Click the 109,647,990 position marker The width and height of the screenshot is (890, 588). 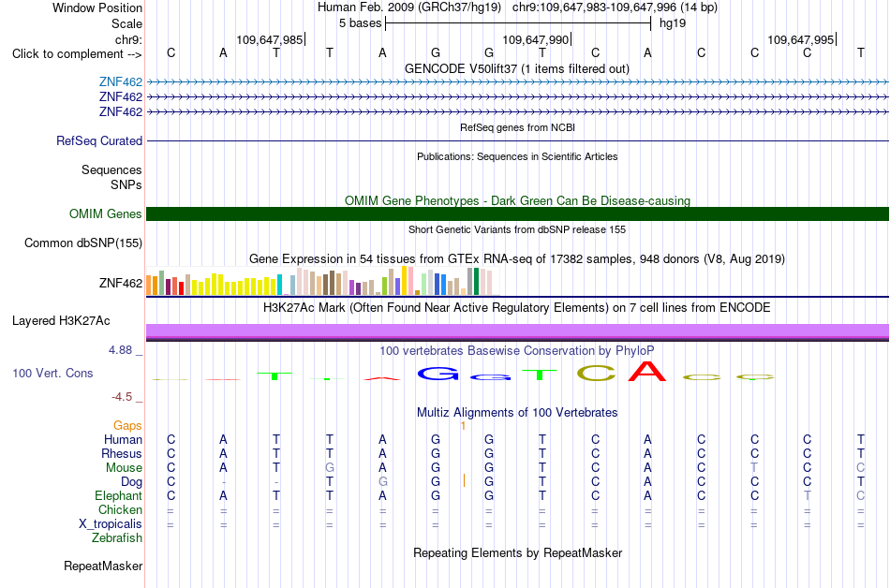pos(536,39)
